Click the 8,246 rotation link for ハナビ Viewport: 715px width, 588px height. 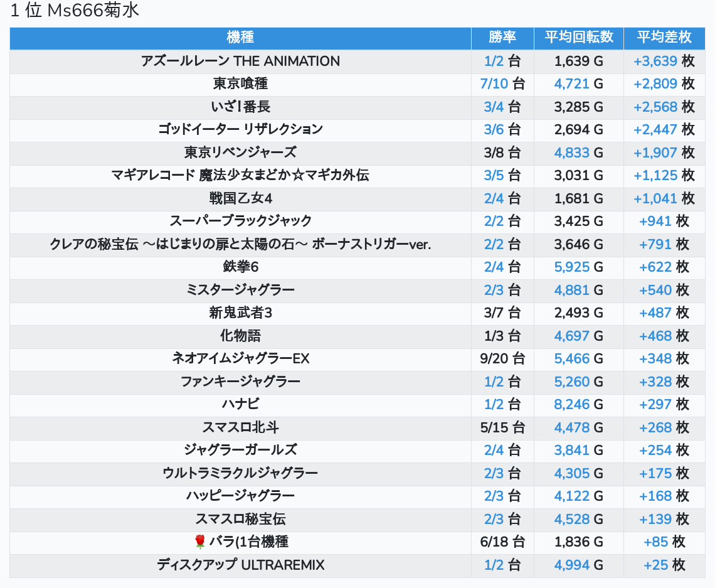[571, 404]
